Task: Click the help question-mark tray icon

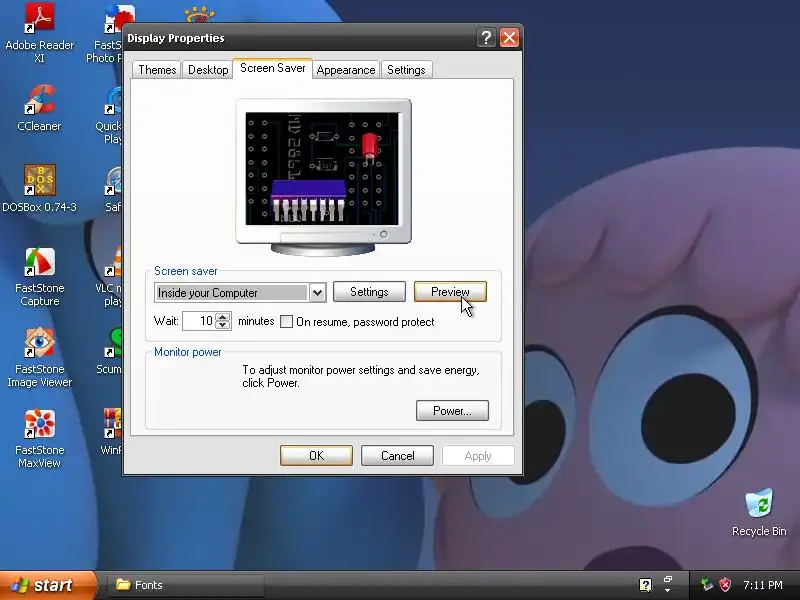Action: pos(645,585)
